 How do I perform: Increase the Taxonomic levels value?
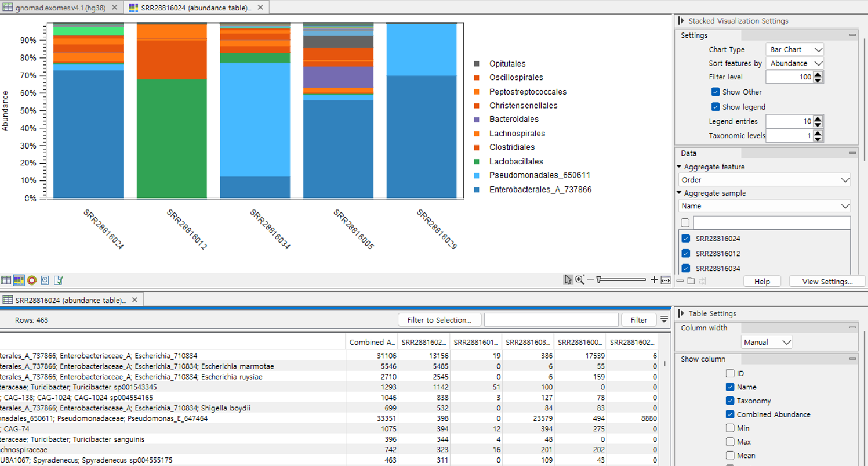[818, 132]
